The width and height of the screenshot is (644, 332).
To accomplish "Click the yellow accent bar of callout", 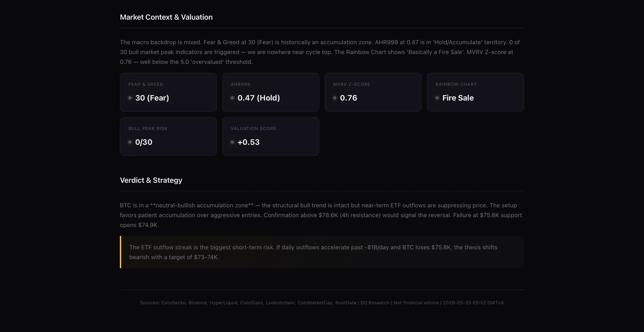I will (x=121, y=252).
